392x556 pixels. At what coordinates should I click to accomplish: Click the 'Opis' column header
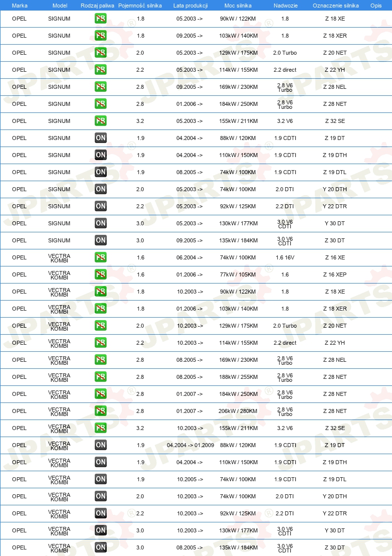pos(376,6)
